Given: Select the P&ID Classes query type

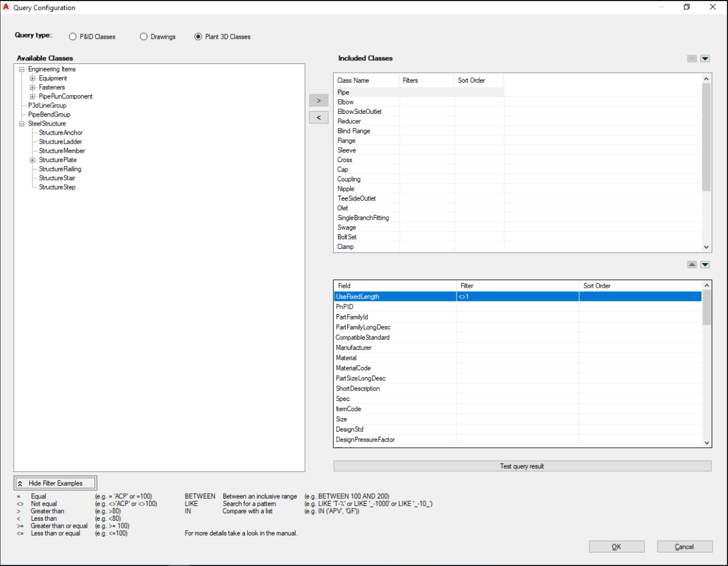Looking at the screenshot, I should tap(73, 36).
